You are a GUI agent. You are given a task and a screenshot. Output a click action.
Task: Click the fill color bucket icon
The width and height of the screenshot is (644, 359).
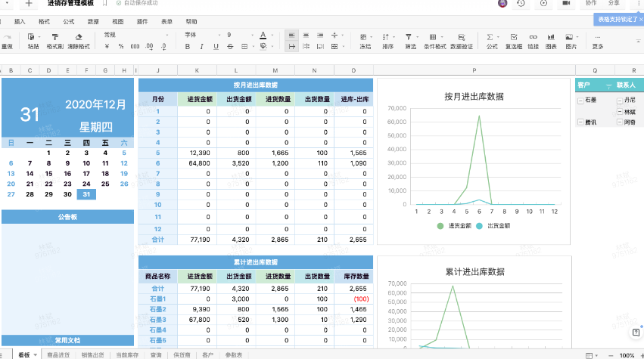[x=263, y=46]
